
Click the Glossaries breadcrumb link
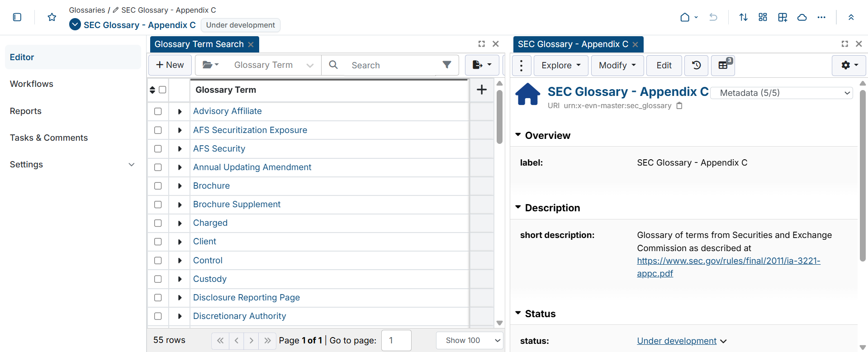click(x=87, y=10)
